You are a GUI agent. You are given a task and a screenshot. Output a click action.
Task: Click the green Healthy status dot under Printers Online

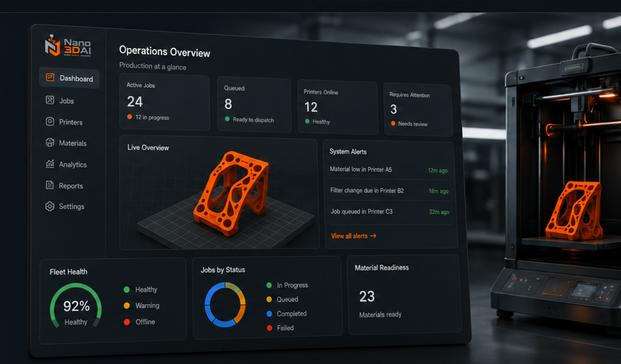point(307,121)
